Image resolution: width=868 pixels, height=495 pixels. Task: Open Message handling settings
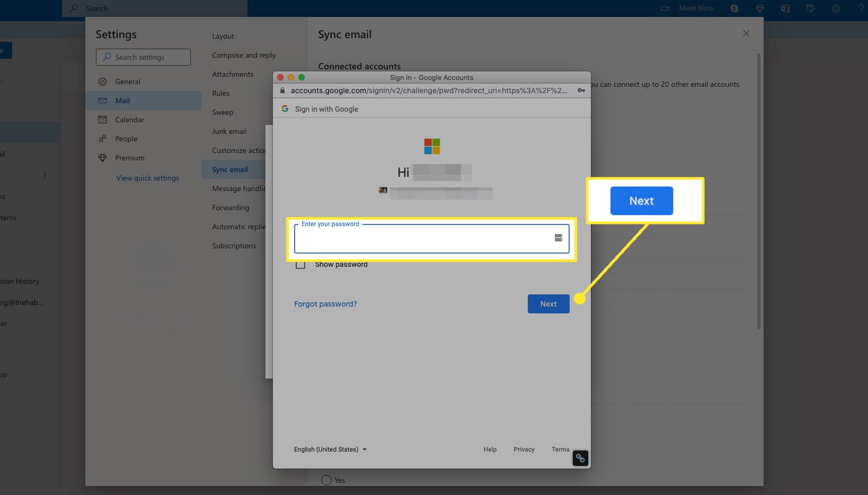coord(239,188)
